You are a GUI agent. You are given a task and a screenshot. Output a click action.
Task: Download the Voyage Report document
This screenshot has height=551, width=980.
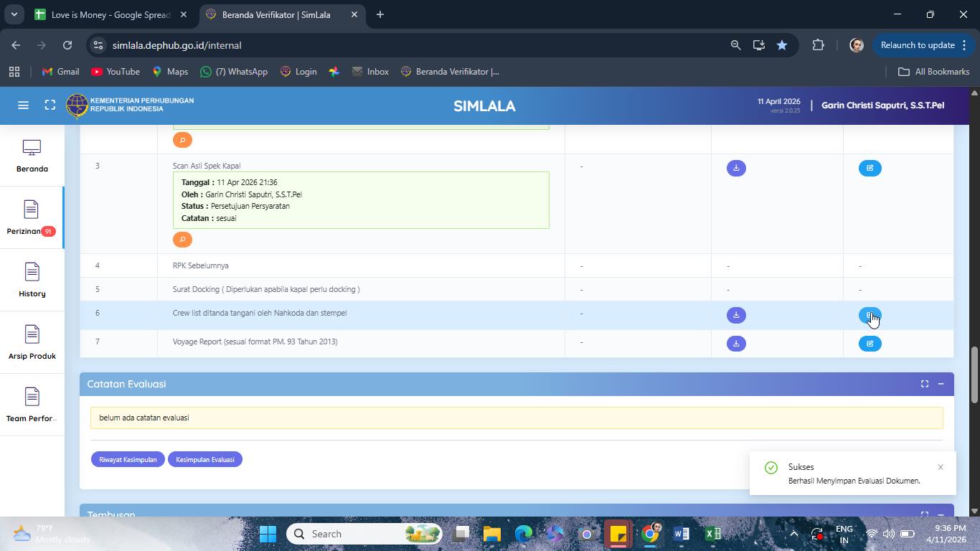tap(736, 344)
